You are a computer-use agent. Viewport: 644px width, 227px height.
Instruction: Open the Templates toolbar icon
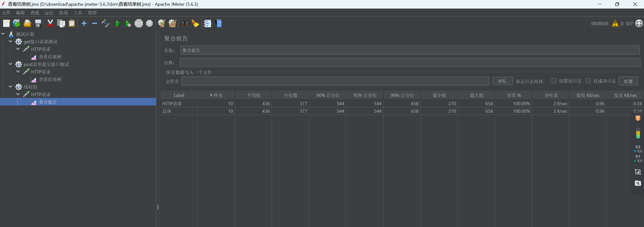17,23
